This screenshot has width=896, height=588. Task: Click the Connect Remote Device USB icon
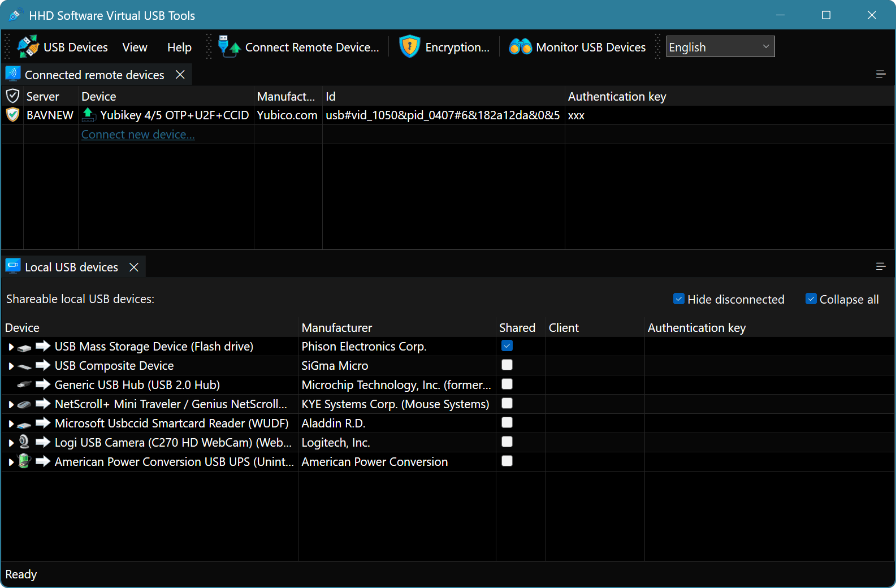(x=229, y=47)
